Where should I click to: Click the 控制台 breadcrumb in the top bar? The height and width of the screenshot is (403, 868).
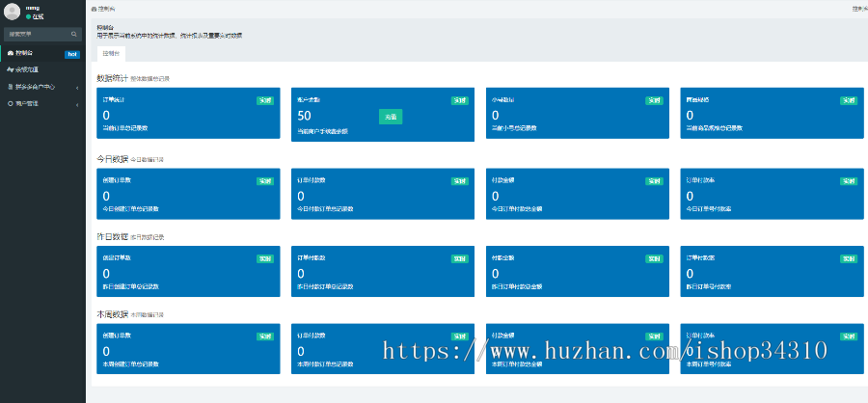tap(106, 9)
